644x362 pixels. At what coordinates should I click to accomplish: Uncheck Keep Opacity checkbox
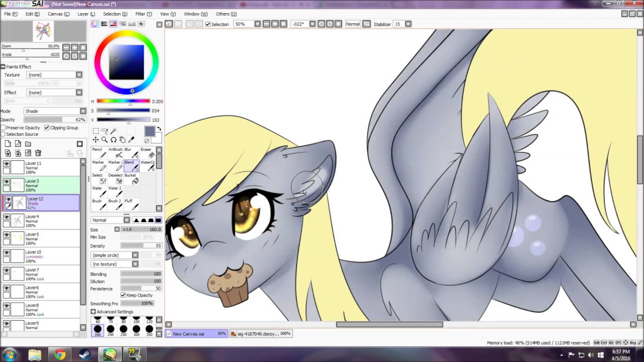[123, 295]
